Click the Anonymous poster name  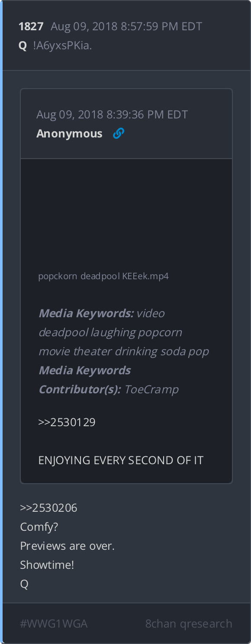pyautogui.click(x=69, y=134)
